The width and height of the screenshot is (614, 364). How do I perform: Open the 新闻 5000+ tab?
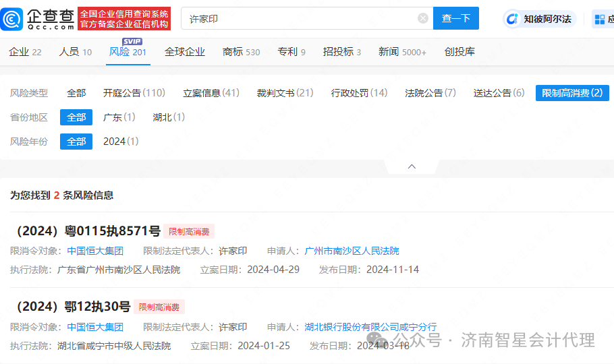point(402,52)
